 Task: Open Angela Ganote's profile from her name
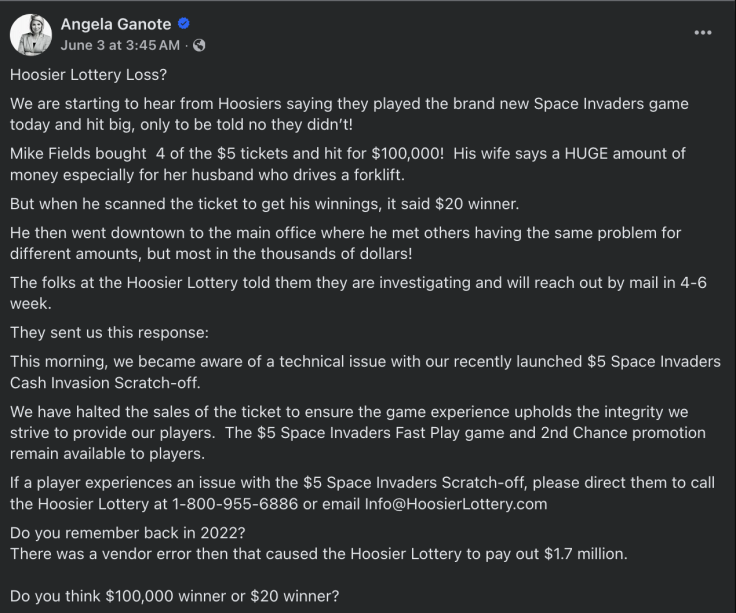tap(115, 24)
